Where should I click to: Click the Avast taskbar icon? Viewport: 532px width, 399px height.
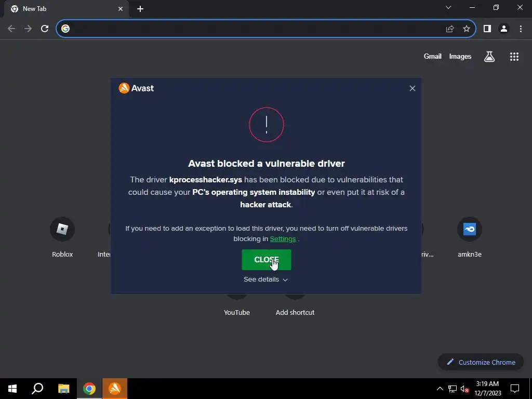tap(115, 389)
